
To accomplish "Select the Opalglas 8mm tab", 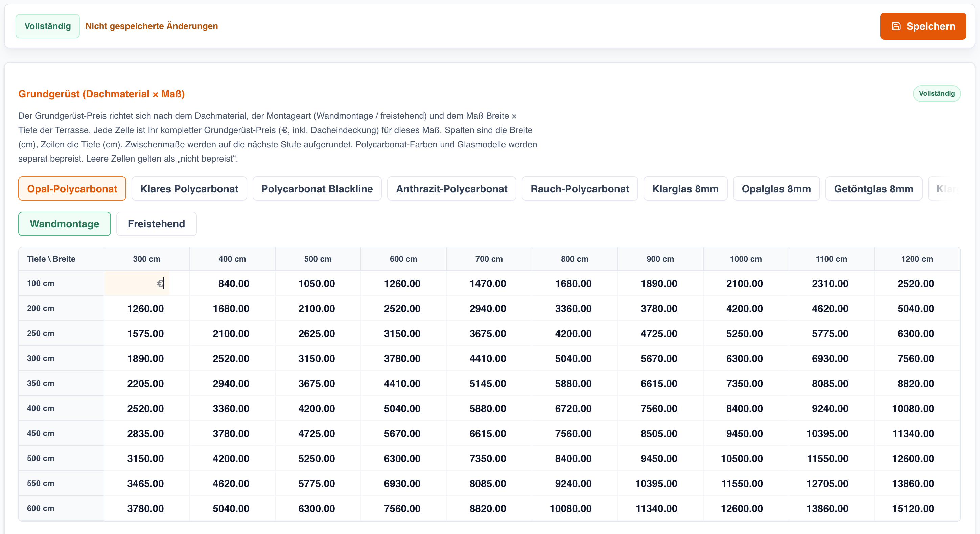I will tap(776, 189).
